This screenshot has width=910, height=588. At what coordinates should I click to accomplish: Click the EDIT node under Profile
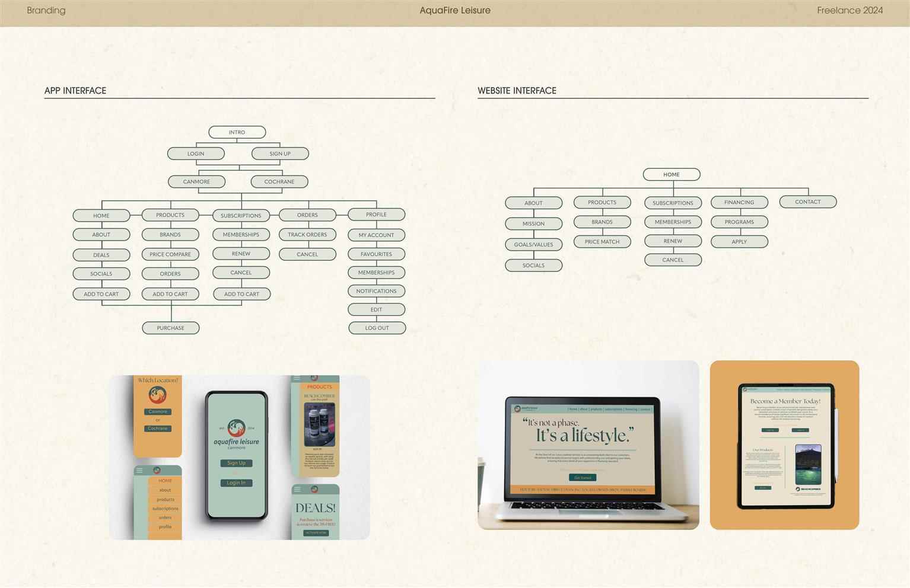[x=376, y=309]
